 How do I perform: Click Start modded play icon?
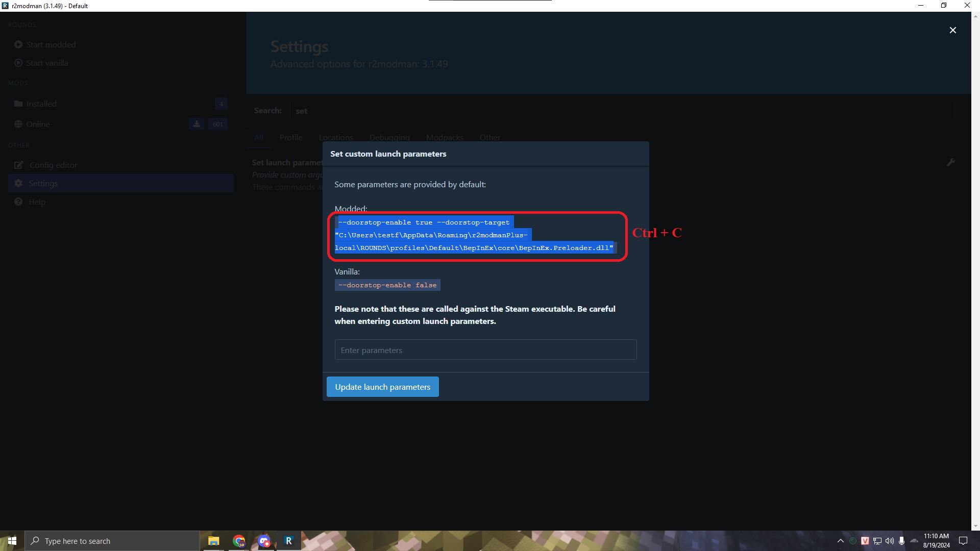point(18,44)
